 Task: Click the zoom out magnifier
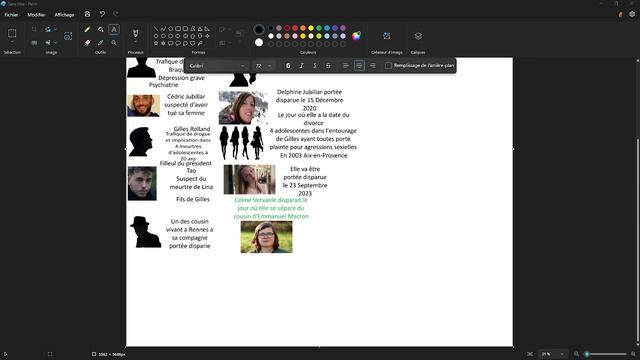576,354
